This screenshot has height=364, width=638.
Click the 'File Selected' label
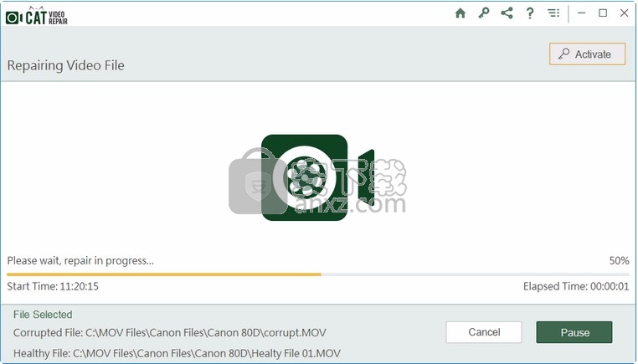[x=43, y=315]
